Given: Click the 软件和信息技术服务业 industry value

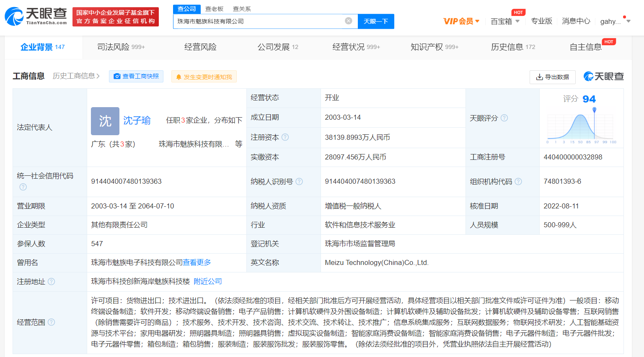Looking at the screenshot, I should point(360,225).
